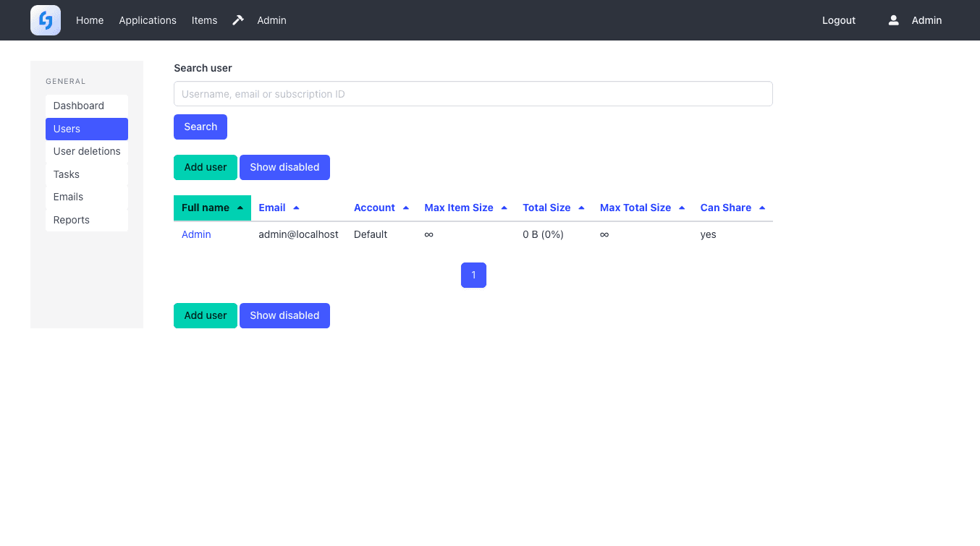
Task: Click the hammer admin icon
Action: click(x=238, y=20)
